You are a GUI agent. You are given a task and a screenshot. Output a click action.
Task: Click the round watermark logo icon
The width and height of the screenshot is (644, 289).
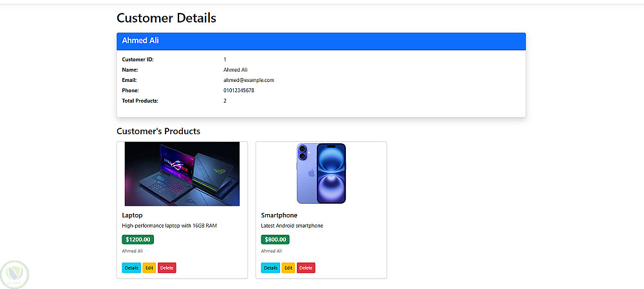coord(13,274)
